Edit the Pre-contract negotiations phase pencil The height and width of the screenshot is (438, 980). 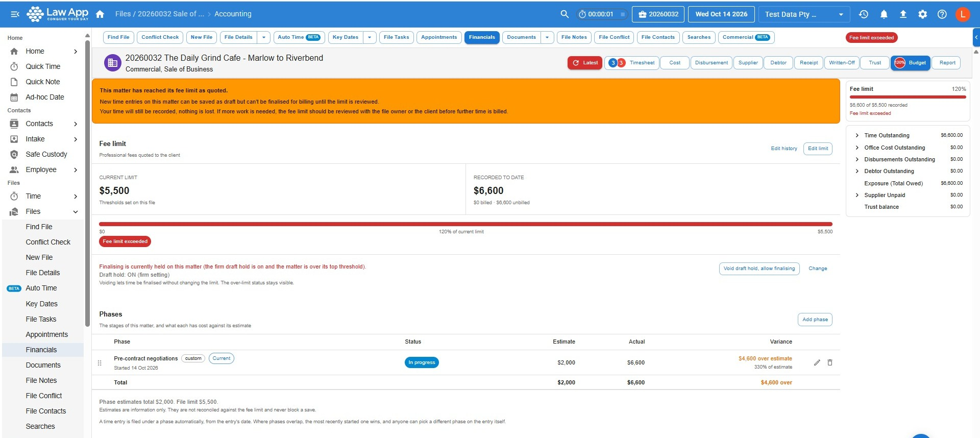click(817, 362)
